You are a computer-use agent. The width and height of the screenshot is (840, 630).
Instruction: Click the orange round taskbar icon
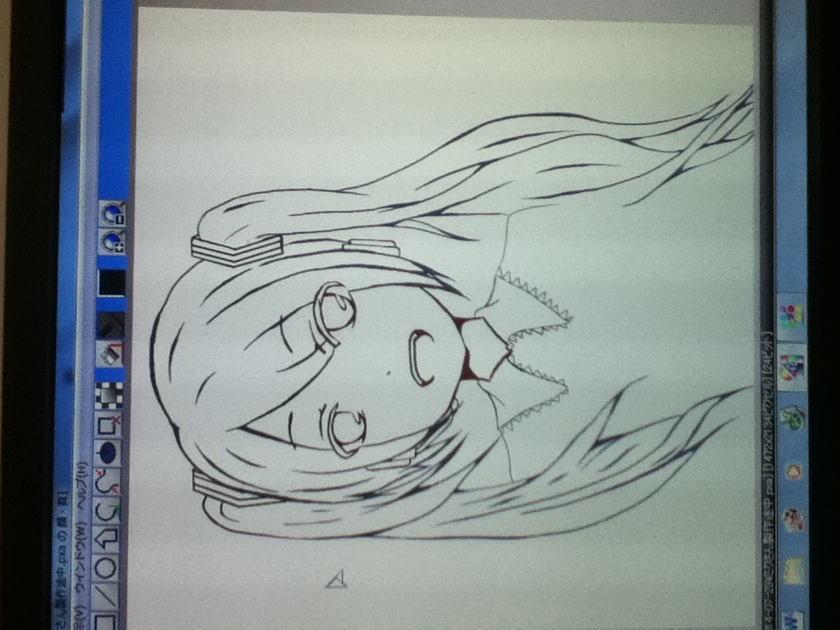point(794,472)
